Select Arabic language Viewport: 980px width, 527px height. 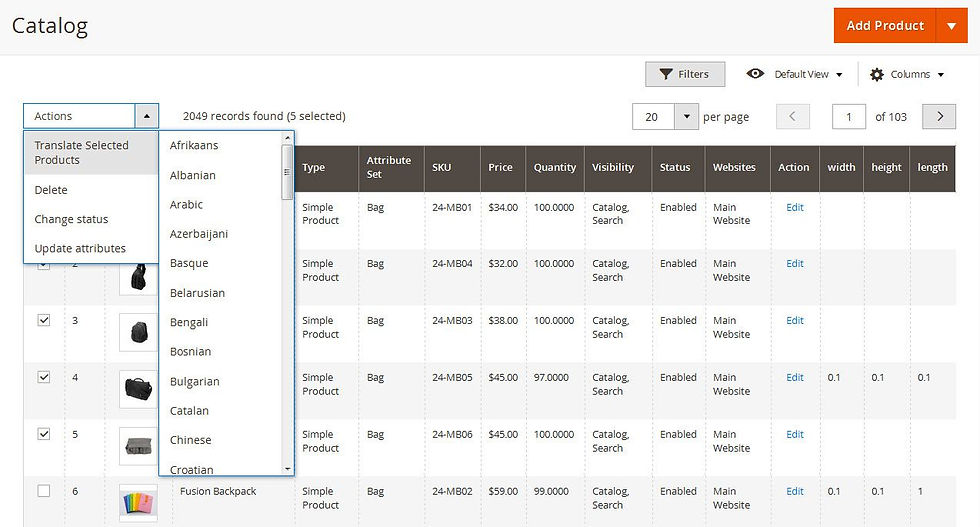(x=186, y=204)
